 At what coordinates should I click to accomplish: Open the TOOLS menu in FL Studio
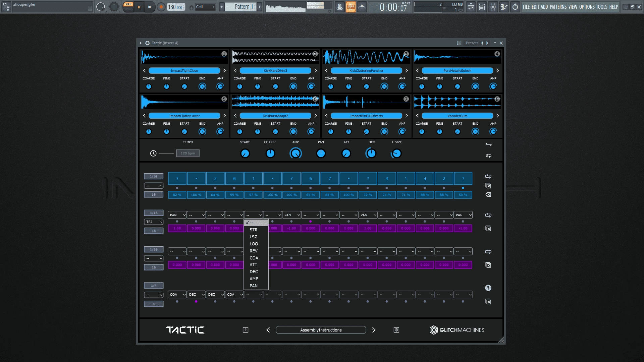pyautogui.click(x=602, y=7)
